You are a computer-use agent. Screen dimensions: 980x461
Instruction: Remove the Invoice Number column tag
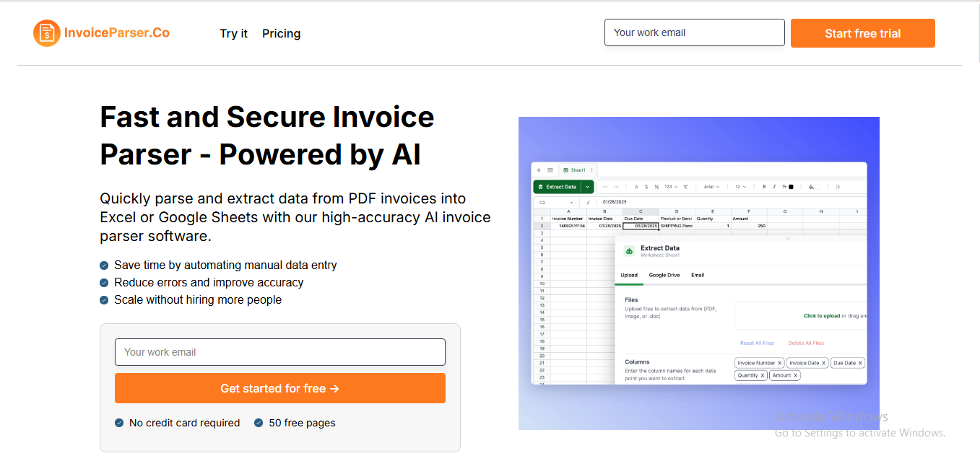pyautogui.click(x=780, y=363)
